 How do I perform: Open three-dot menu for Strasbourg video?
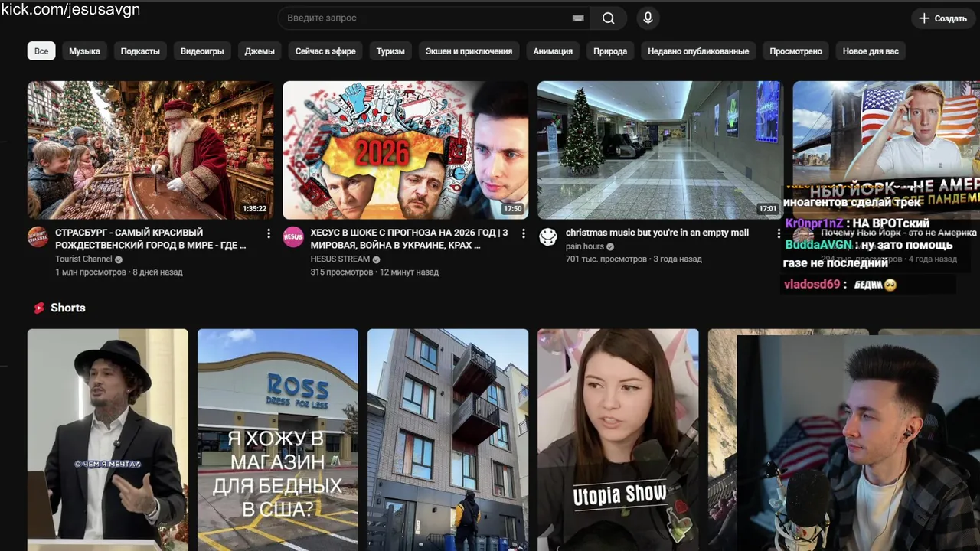coord(269,233)
